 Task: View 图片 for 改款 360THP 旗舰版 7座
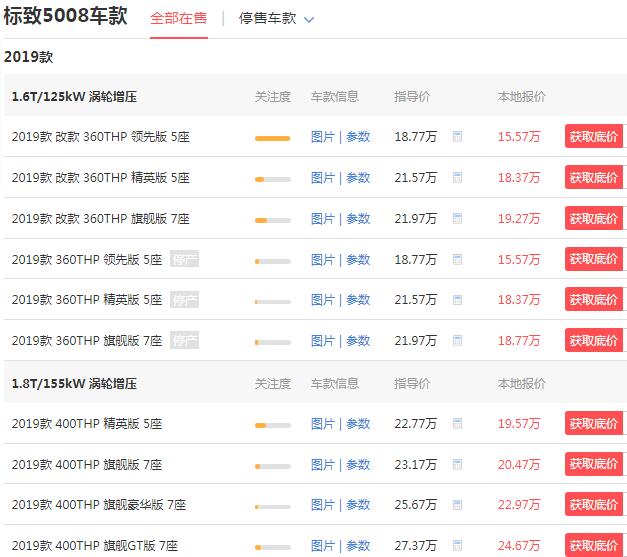point(323,219)
